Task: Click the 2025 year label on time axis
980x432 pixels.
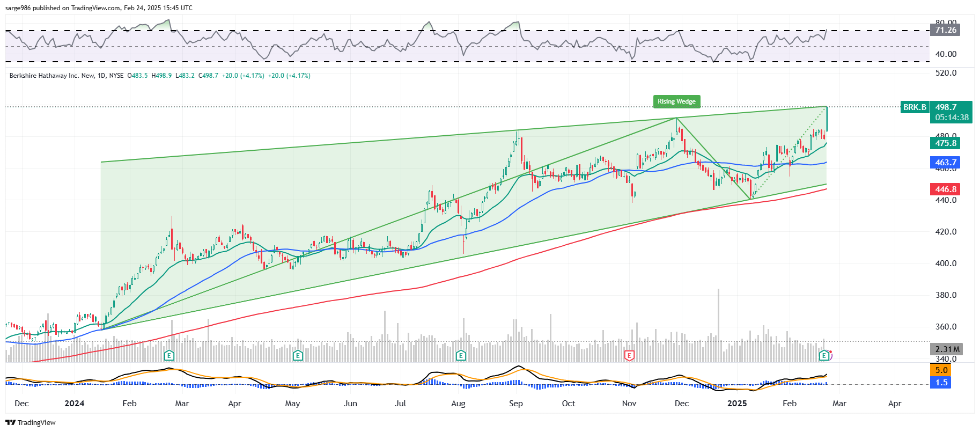Action: 736,404
